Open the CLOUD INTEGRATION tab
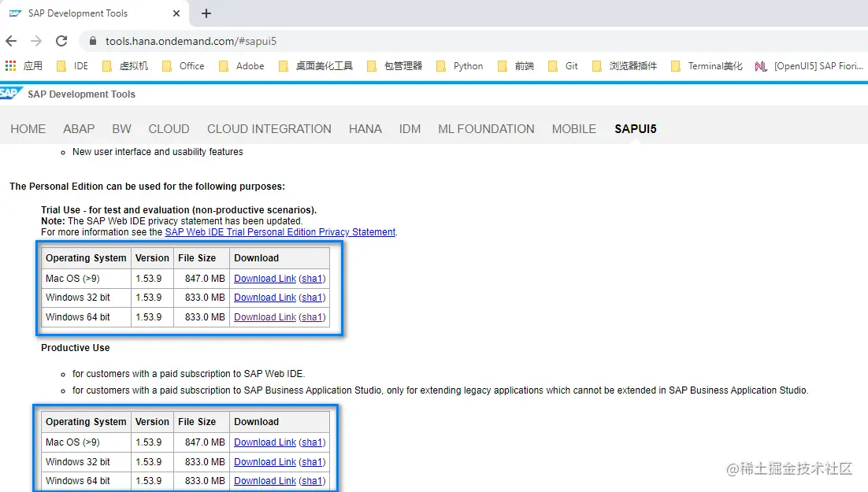 [269, 129]
